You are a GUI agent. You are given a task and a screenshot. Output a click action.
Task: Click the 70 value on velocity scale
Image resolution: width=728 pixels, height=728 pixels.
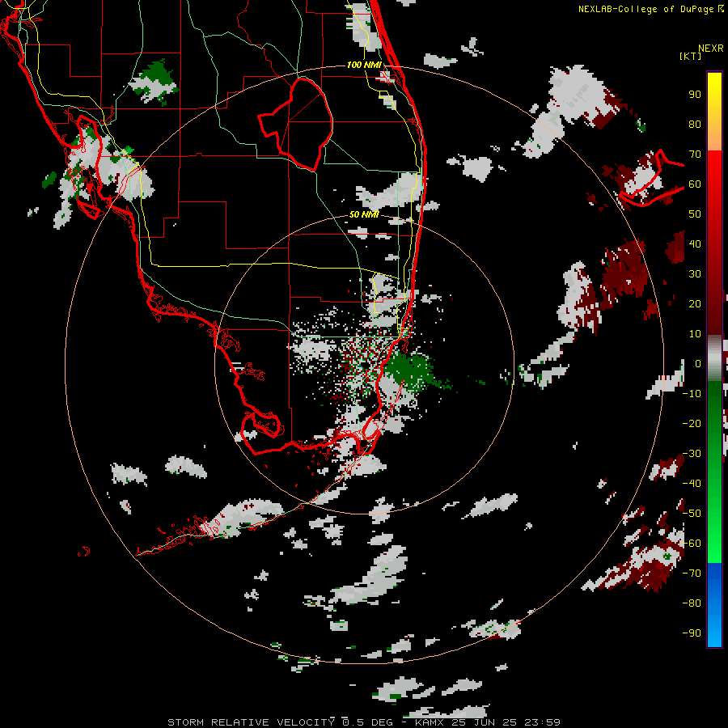pyautogui.click(x=695, y=154)
